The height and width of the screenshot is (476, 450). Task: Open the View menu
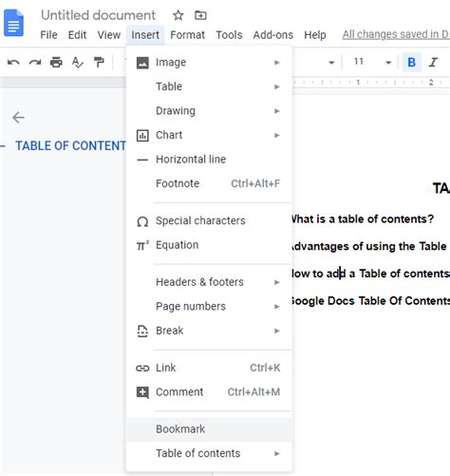(109, 35)
